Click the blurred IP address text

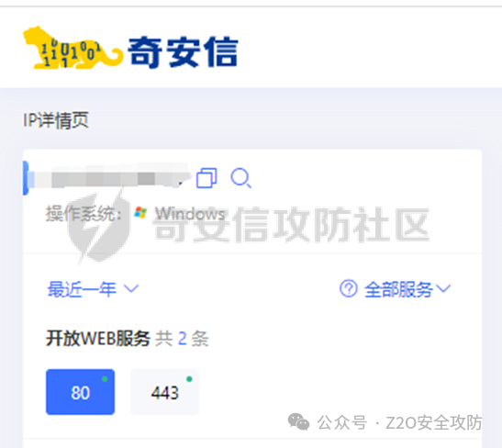pyautogui.click(x=110, y=178)
